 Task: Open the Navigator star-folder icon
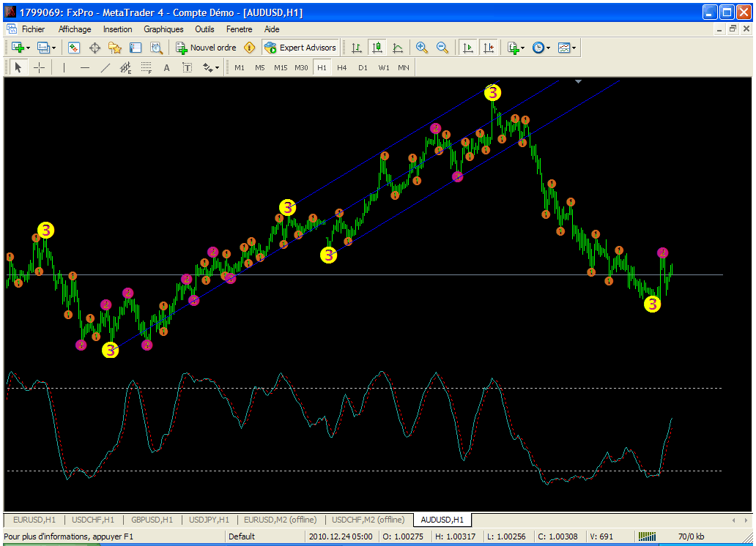115,48
